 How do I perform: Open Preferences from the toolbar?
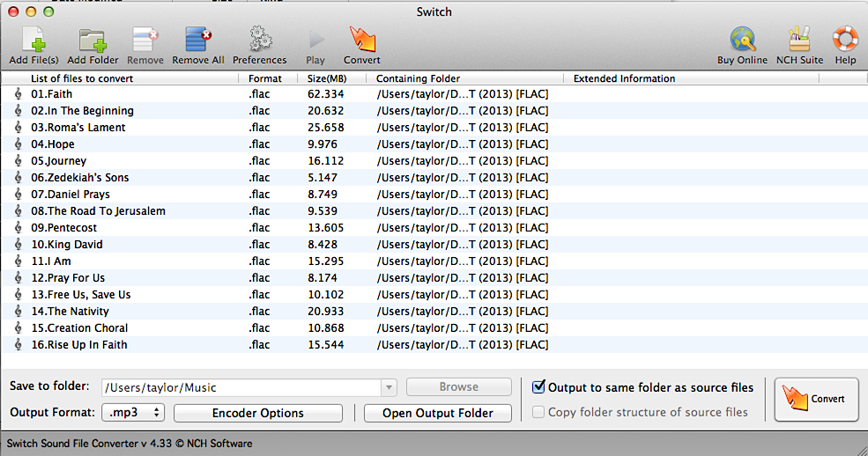tap(259, 41)
